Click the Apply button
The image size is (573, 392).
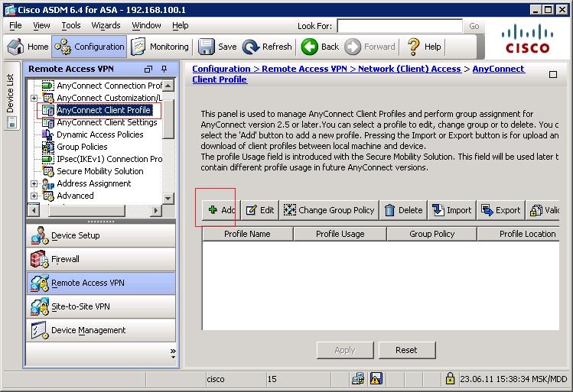[x=345, y=350]
